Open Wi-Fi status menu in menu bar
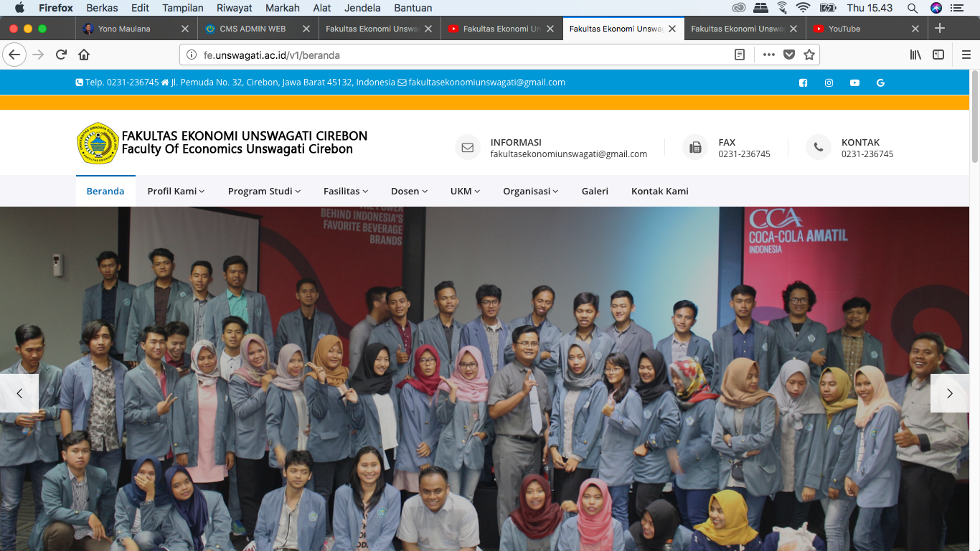The width and height of the screenshot is (980, 551). pos(803,8)
